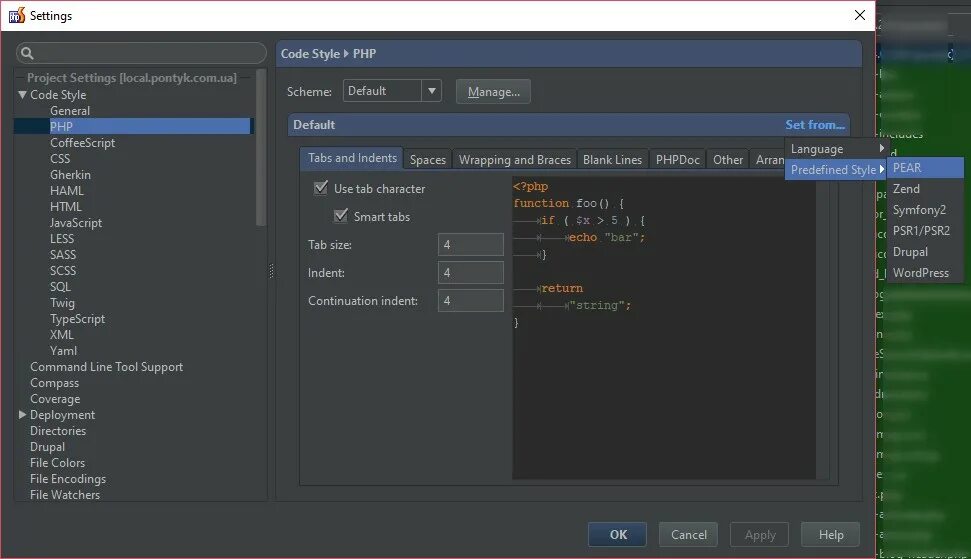The image size is (971, 559).
Task: Select PHP in the Code Style tree
Action: coord(61,126)
